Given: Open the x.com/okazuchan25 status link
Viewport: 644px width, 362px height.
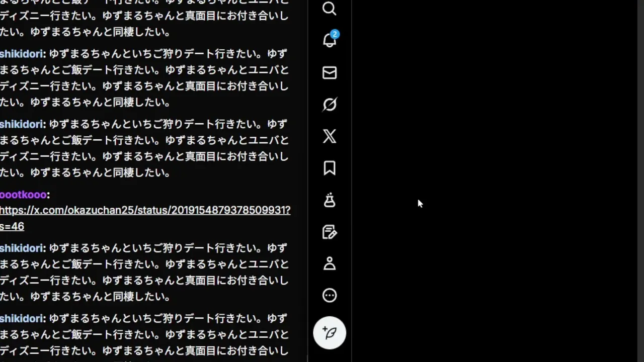Looking at the screenshot, I should pyautogui.click(x=145, y=218).
